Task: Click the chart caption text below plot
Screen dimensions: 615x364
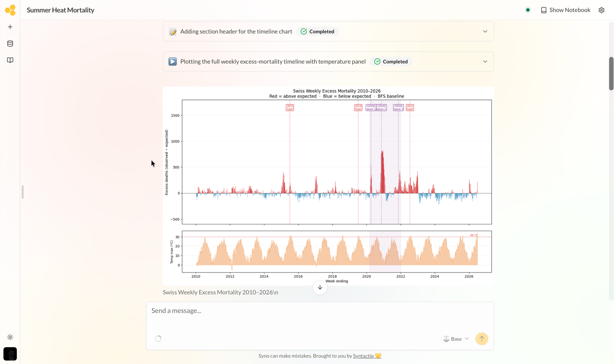Action: pyautogui.click(x=220, y=292)
